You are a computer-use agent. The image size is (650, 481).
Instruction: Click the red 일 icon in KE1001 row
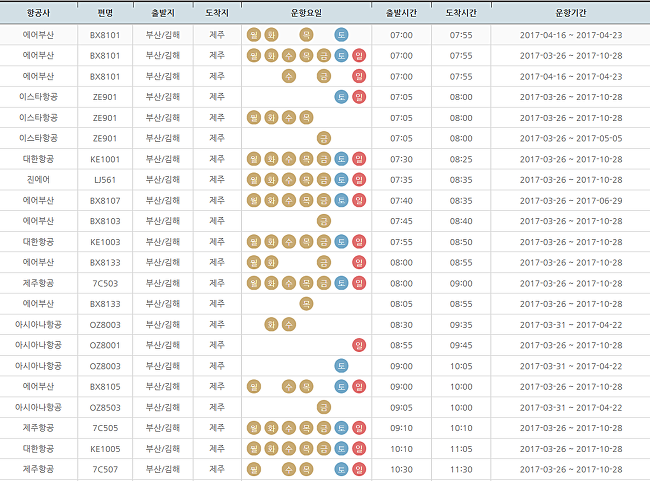point(359,159)
